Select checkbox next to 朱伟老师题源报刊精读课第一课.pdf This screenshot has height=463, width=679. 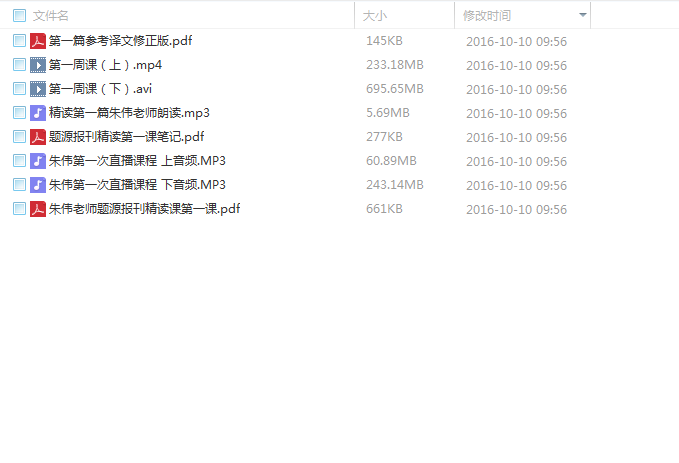[x=19, y=209]
